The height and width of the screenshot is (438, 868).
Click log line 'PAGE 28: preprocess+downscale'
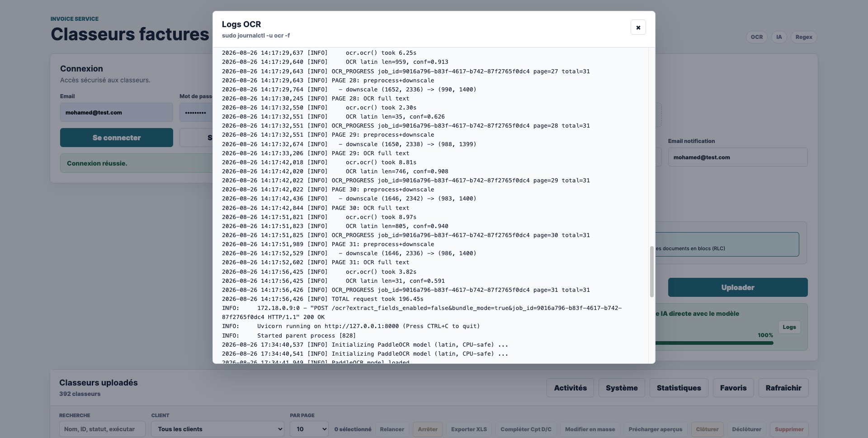click(328, 81)
